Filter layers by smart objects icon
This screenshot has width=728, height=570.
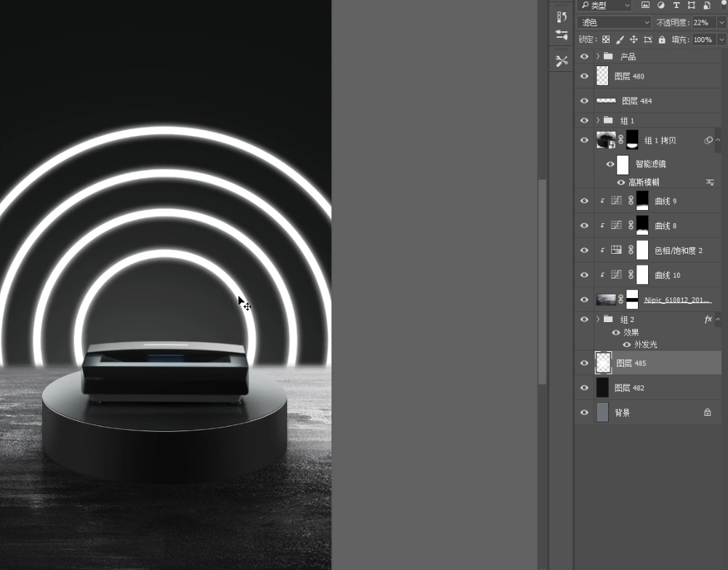tap(707, 5)
